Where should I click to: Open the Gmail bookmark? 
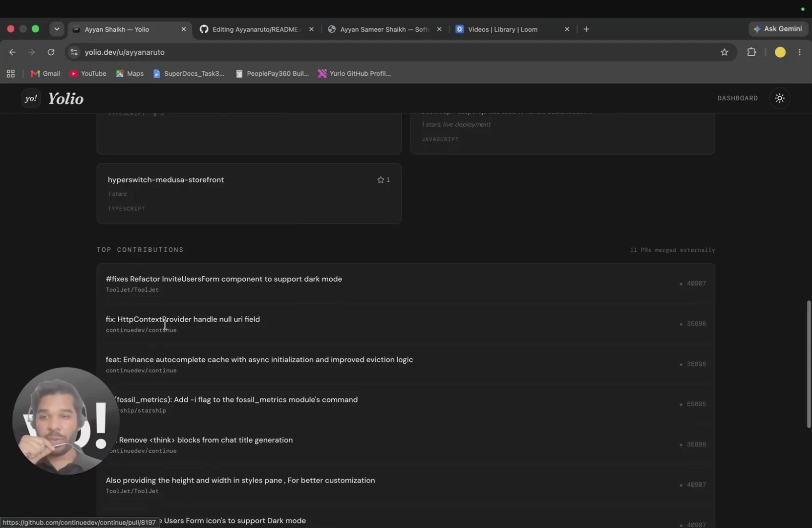(x=45, y=74)
